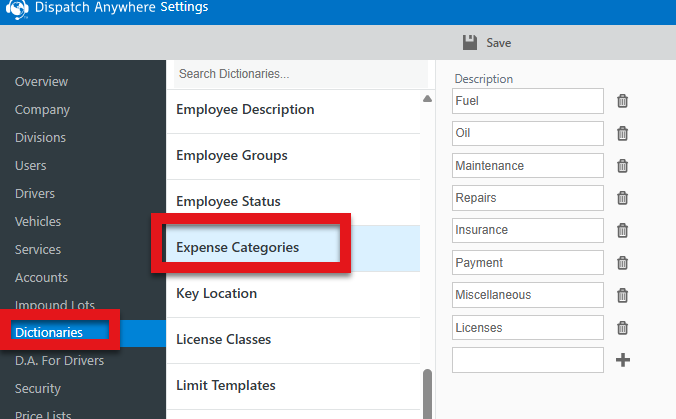Delete the Payment expense category
Viewport: 676px width, 419px height.
tap(622, 263)
